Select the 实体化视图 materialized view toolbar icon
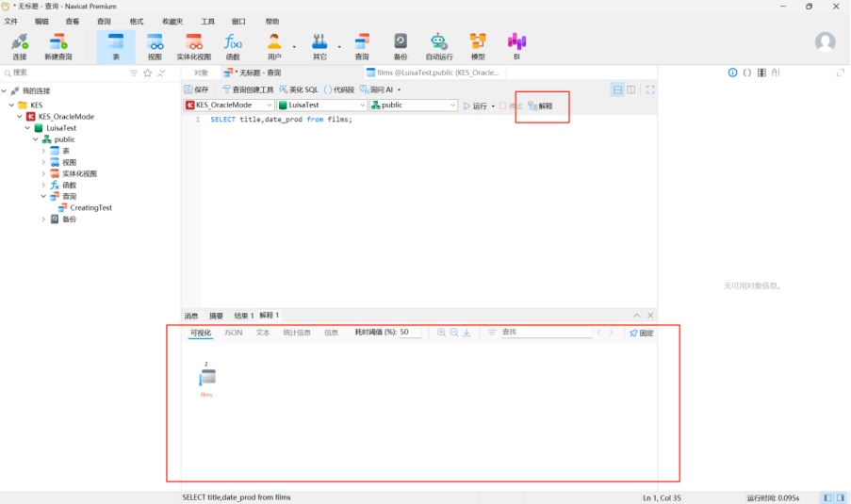This screenshot has height=504, width=851. tap(194, 41)
